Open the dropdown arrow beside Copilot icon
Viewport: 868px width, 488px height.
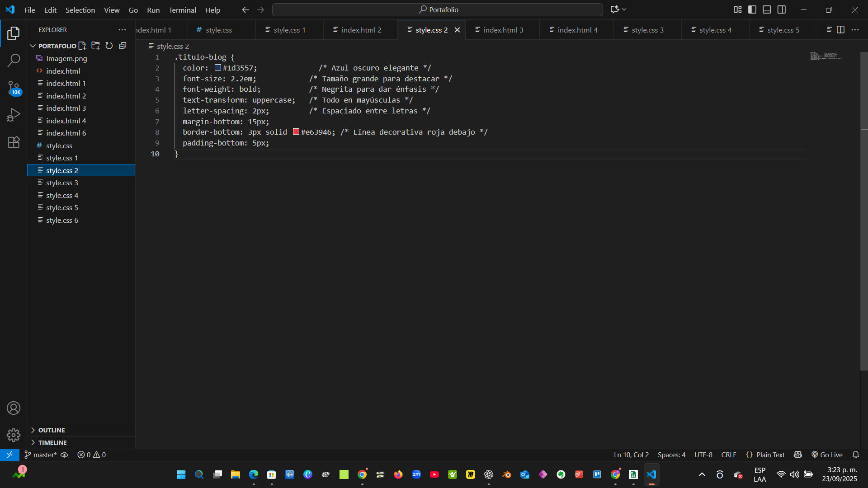(624, 9)
